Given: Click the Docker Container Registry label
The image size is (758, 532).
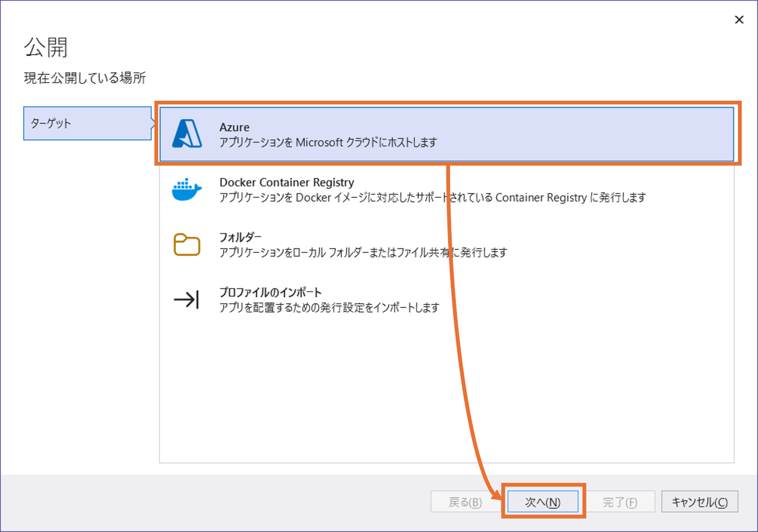Looking at the screenshot, I should (x=287, y=182).
